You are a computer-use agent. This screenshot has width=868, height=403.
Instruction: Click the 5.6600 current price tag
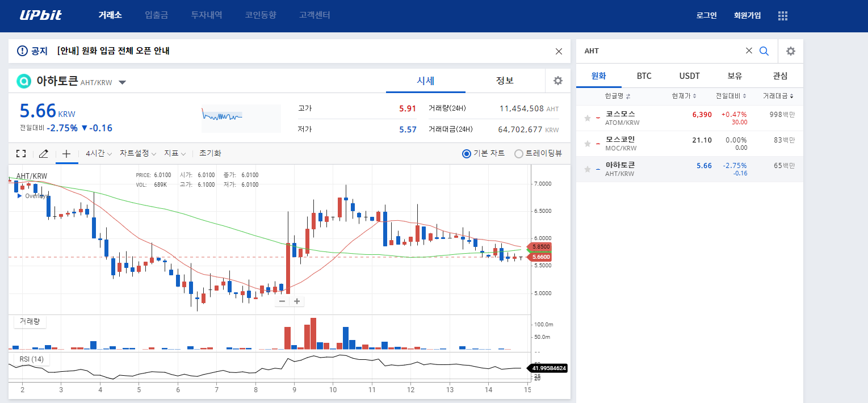click(540, 257)
